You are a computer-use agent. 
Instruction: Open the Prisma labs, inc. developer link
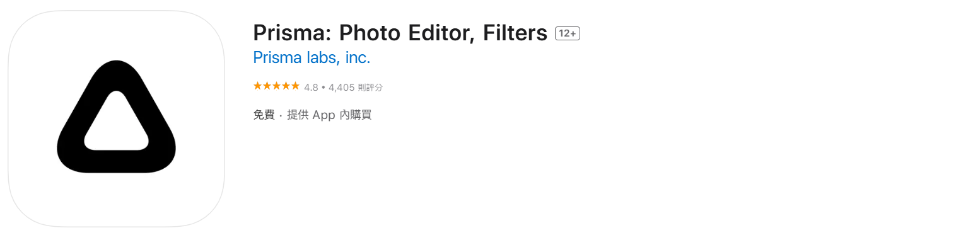click(312, 58)
